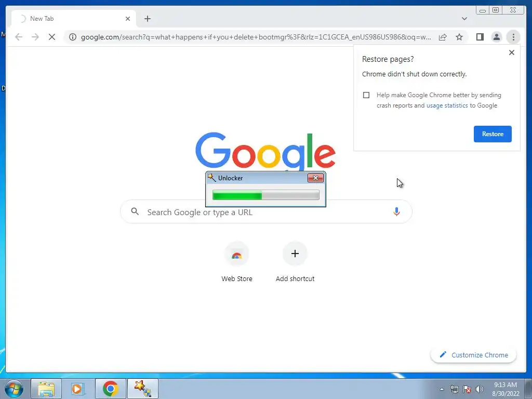Click the Unlocker progress bar
532x399 pixels.
coord(265,195)
